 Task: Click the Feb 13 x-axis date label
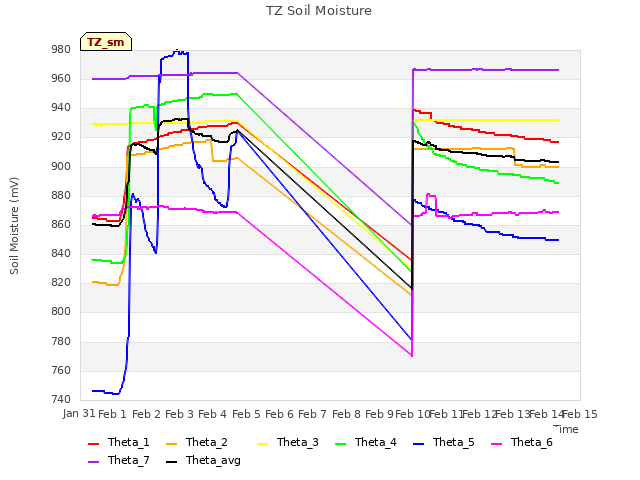point(513,414)
